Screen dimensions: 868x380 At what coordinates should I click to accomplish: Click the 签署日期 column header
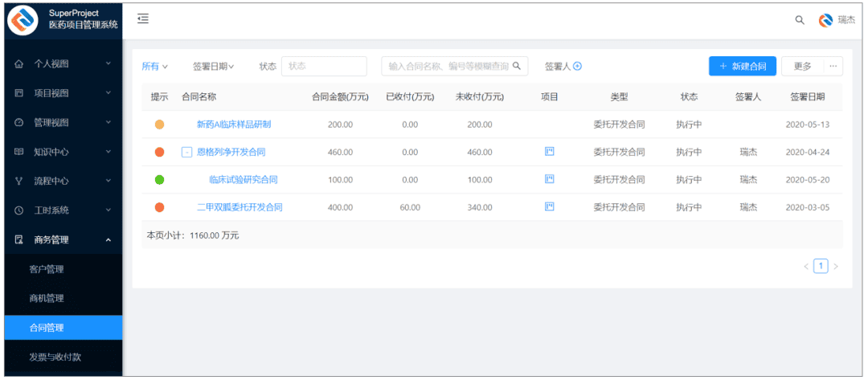coord(808,96)
